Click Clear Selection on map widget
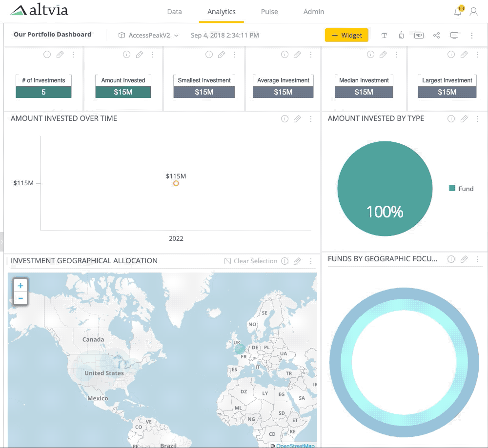The image size is (488, 448). pyautogui.click(x=251, y=261)
